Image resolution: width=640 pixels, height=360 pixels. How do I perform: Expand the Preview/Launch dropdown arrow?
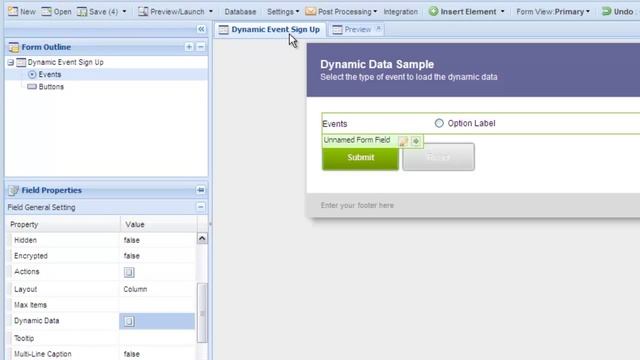coord(211,12)
